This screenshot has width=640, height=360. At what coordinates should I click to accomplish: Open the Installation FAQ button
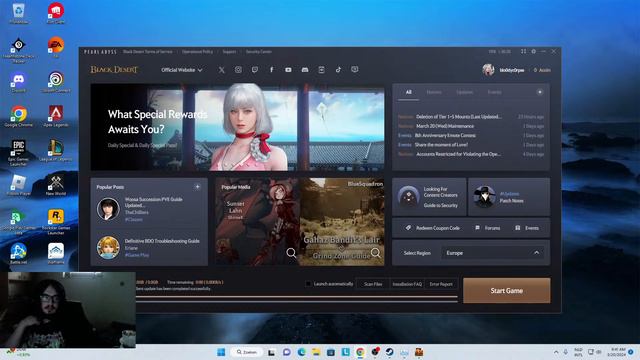point(407,284)
